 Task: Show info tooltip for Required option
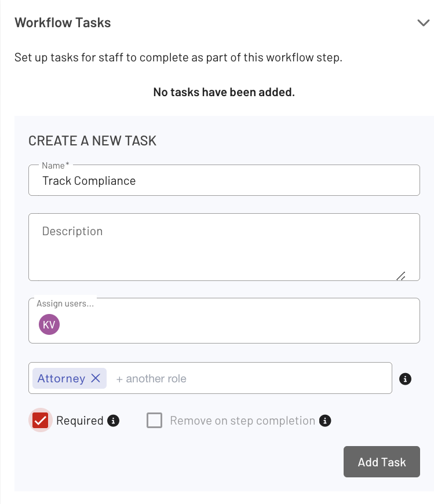(x=113, y=421)
